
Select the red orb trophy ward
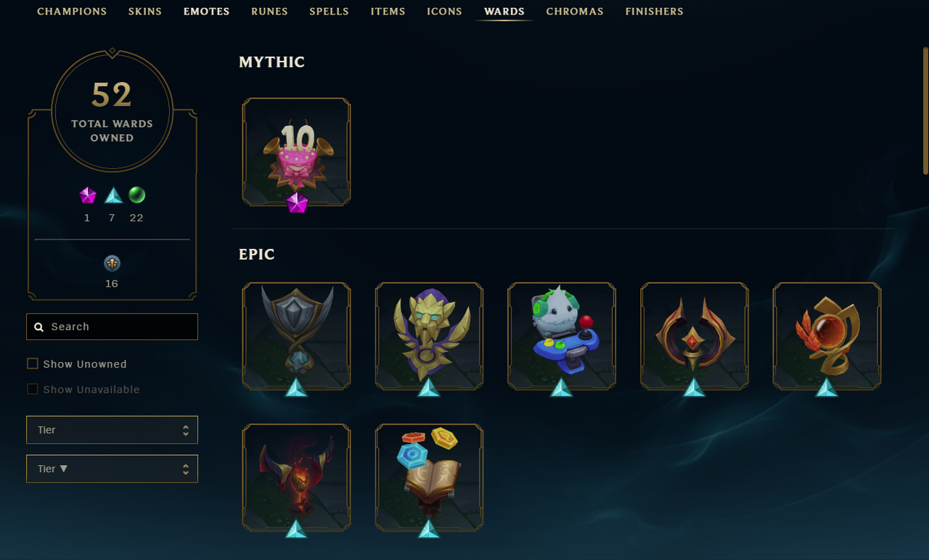pos(827,336)
